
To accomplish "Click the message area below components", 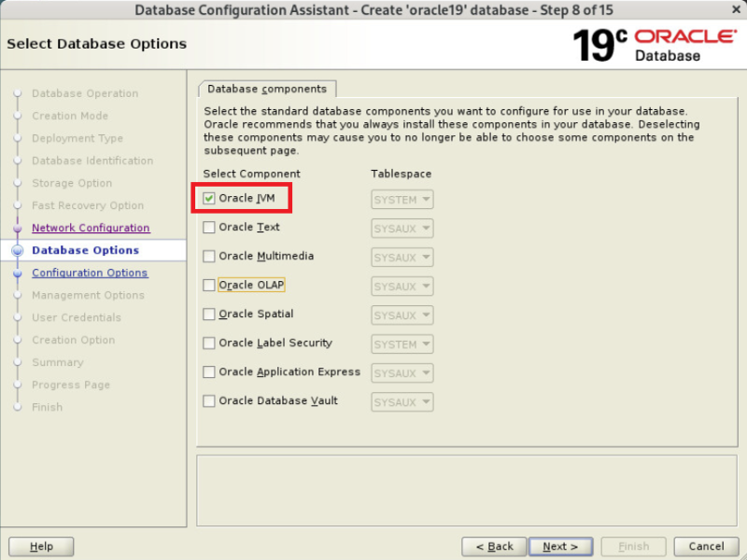I will [467, 491].
